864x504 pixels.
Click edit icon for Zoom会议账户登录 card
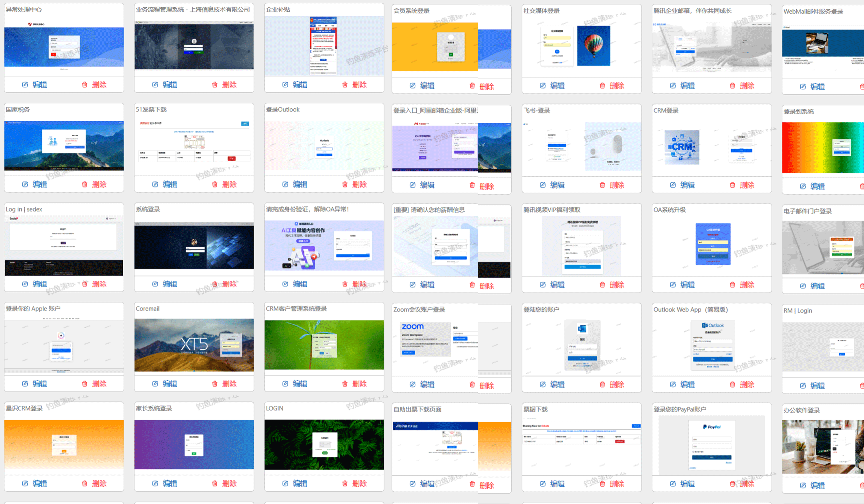[x=413, y=384]
